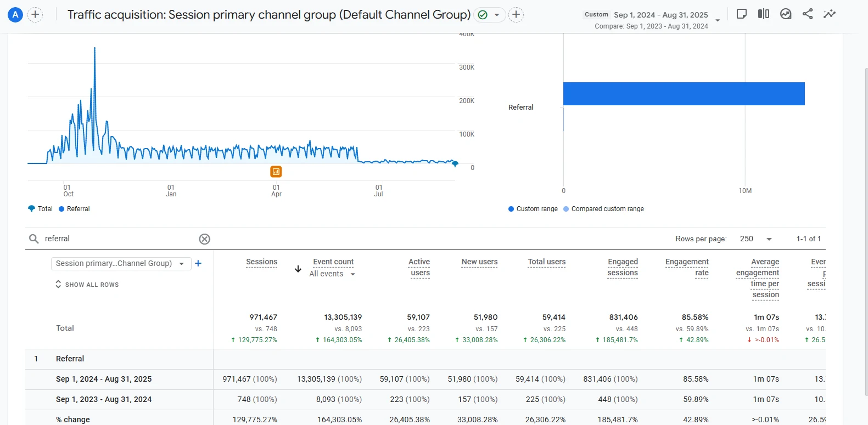Click the share report icon
This screenshot has height=425, width=868.
[x=807, y=14]
